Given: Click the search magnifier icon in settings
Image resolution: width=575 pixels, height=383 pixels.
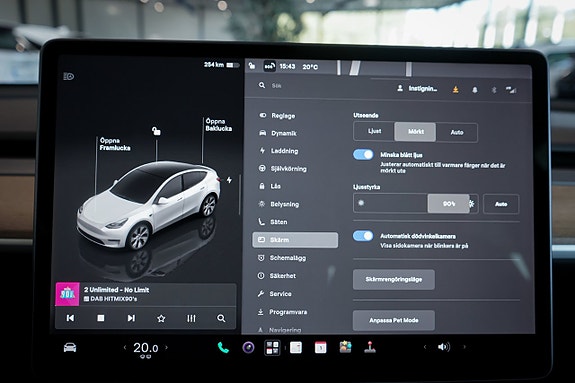Looking at the screenshot, I should (x=261, y=85).
